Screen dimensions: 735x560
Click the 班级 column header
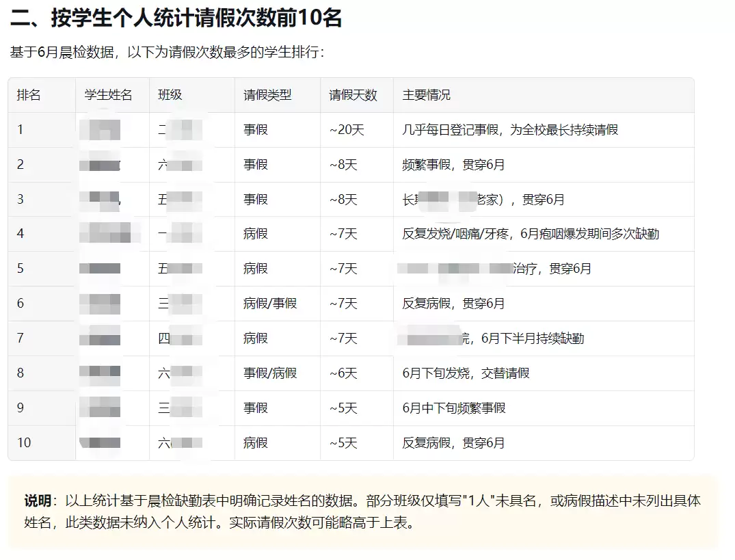[x=170, y=95]
